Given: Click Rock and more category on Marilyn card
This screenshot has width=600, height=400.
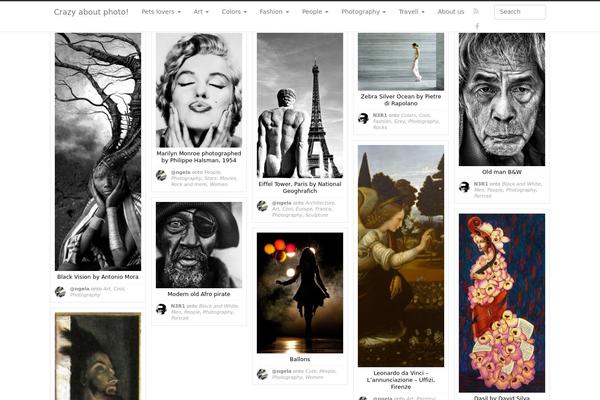Looking at the screenshot, I should 189,184.
